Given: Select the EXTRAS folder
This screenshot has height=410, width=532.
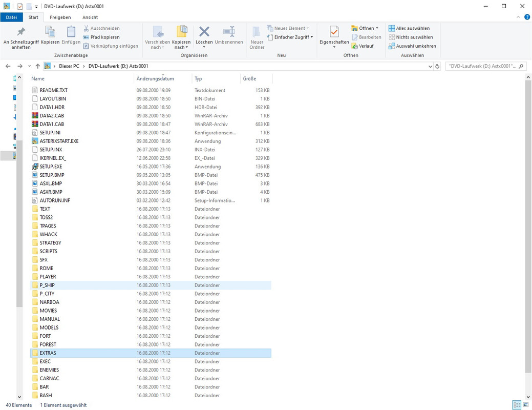Looking at the screenshot, I should coord(151,353).
